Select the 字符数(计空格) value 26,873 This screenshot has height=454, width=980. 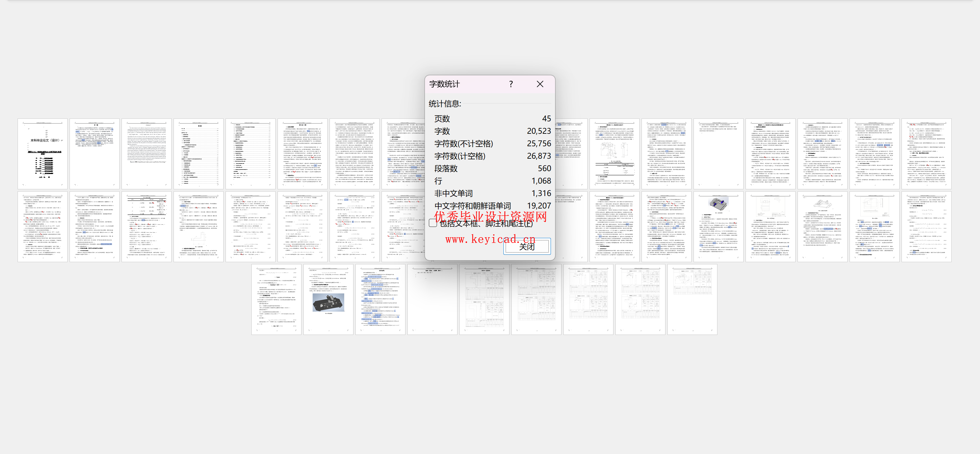pyautogui.click(x=539, y=156)
